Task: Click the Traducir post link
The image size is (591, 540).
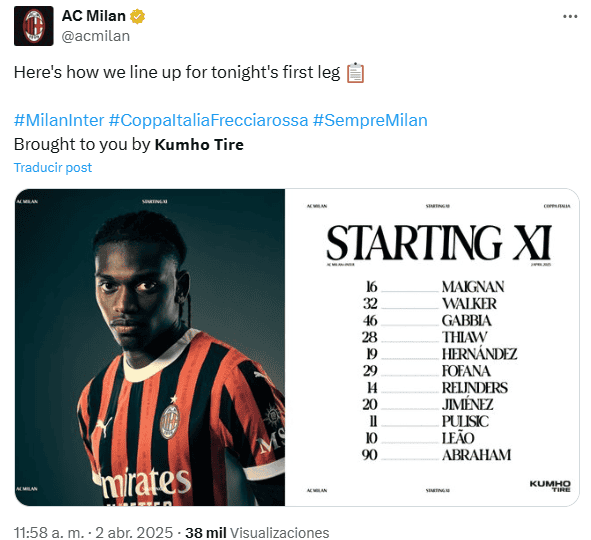Action: pos(53,167)
